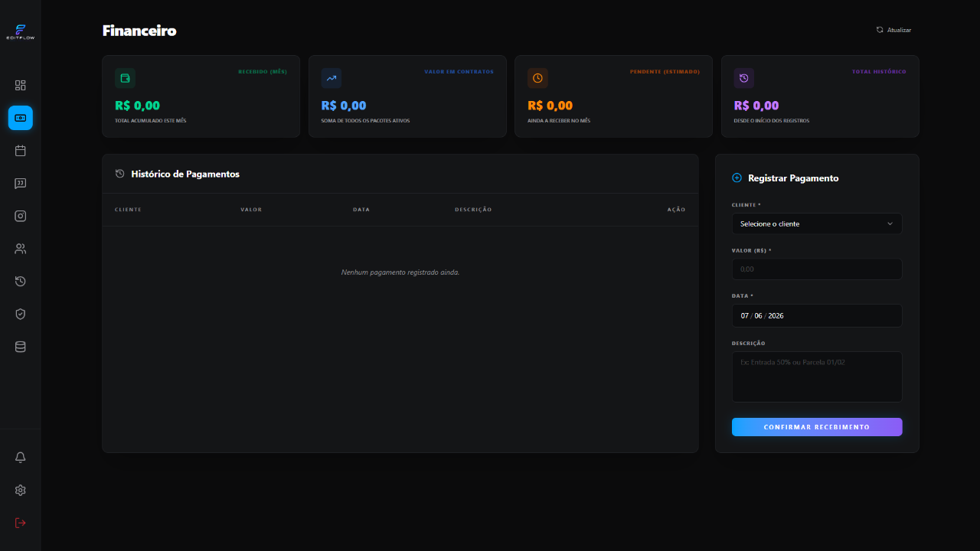Click the orange clock icon on Pendente card

pos(537,78)
